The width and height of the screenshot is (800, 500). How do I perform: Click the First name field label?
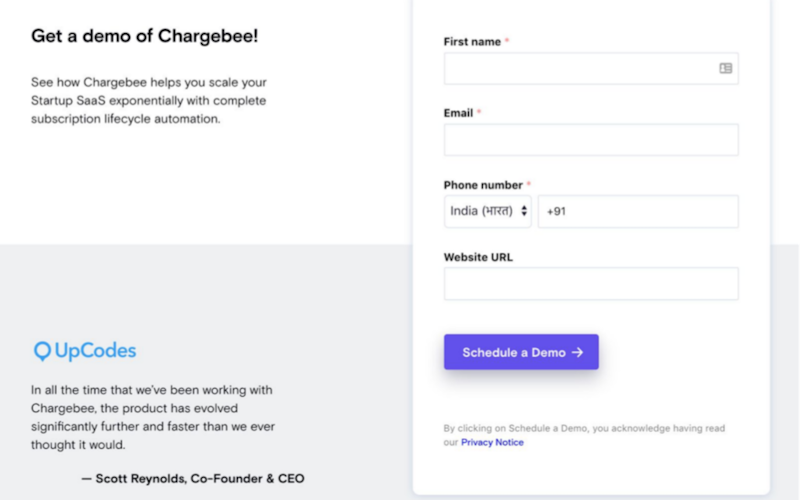point(472,41)
